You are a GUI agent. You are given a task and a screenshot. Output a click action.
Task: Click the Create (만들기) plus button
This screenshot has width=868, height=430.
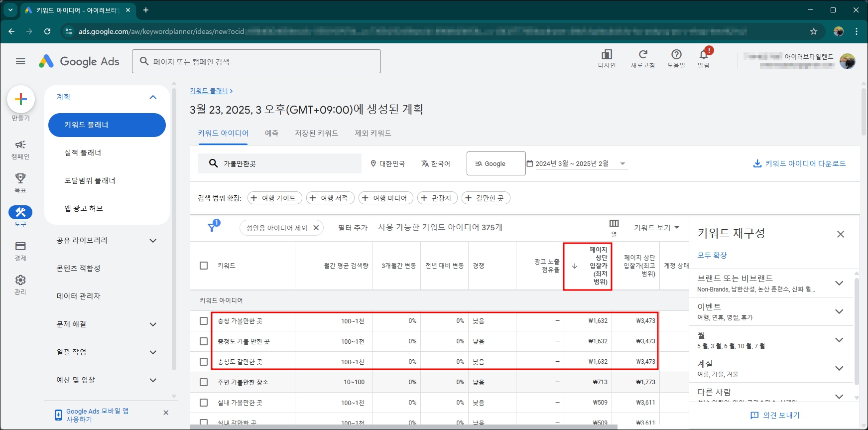21,99
